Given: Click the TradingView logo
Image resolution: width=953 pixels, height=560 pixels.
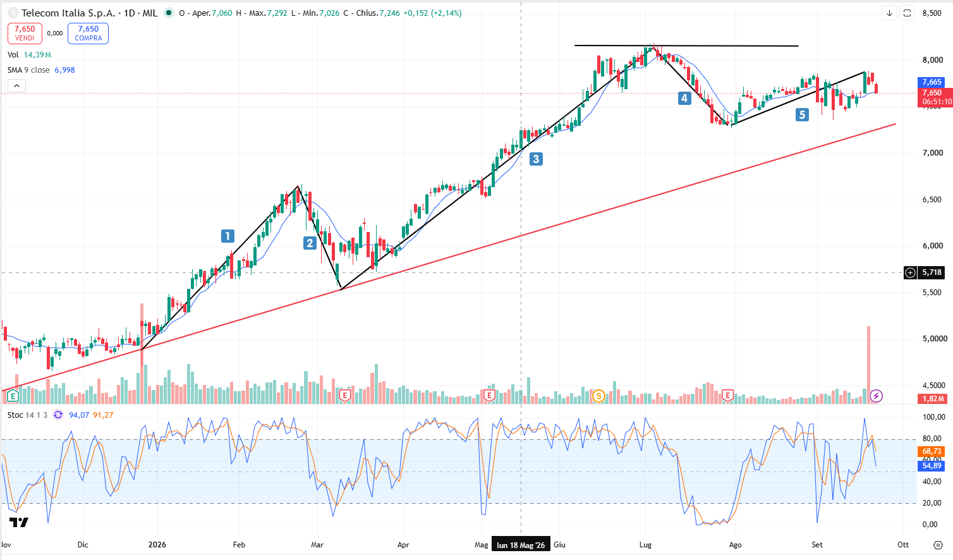Looking at the screenshot, I should pos(19,522).
